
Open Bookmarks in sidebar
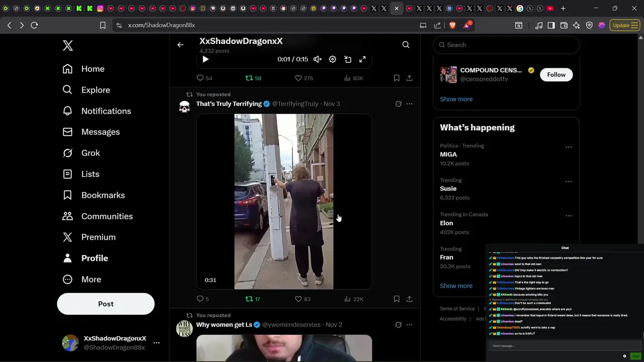coord(94,195)
